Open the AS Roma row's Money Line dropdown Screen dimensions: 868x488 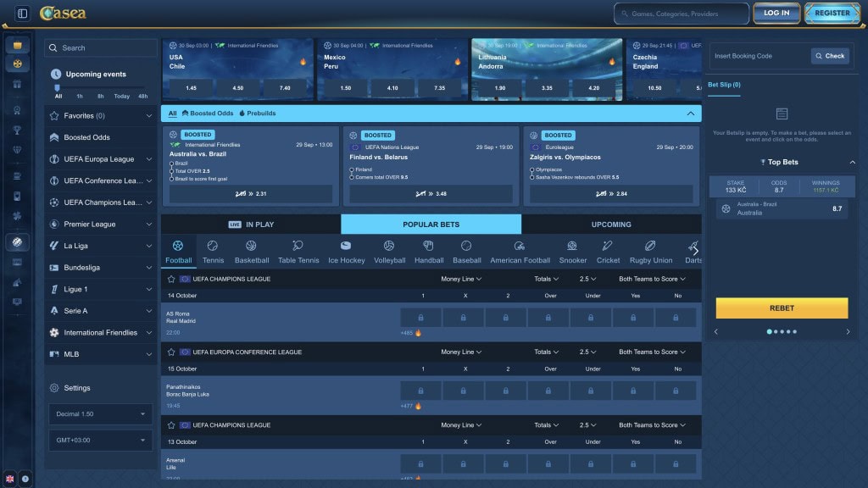point(460,279)
